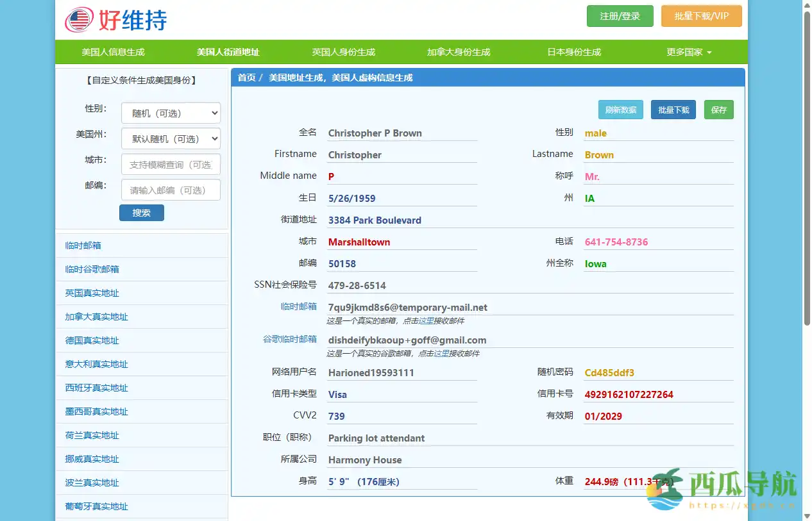Open 批量下载/VIP with the orange button

coord(702,16)
